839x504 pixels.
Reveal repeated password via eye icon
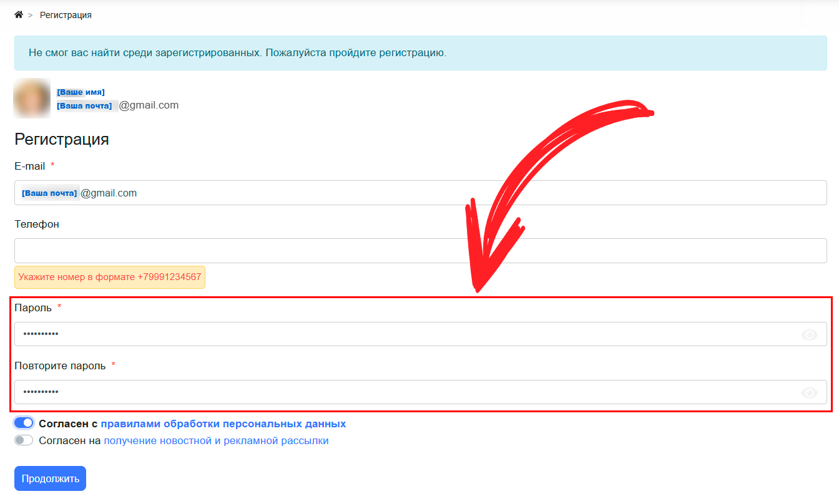pos(809,392)
